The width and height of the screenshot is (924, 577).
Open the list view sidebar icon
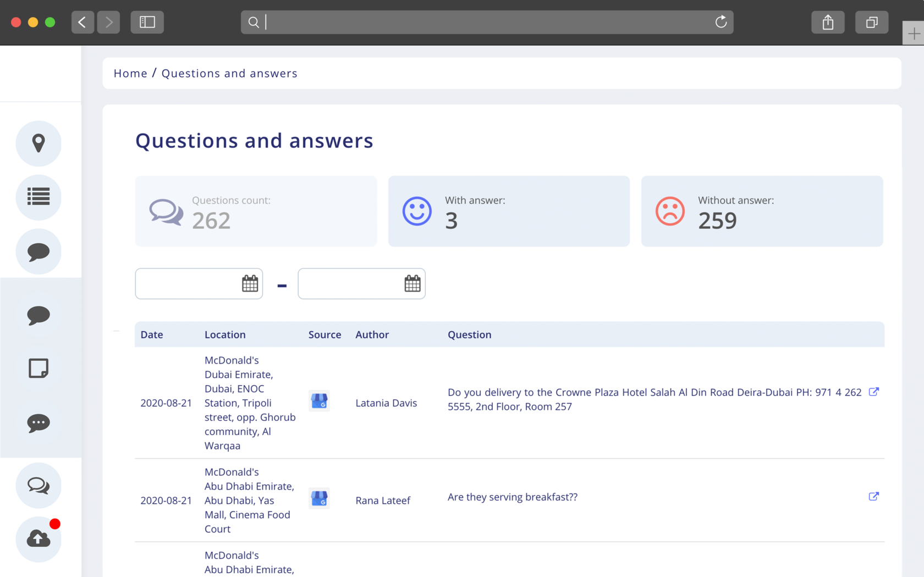coord(38,197)
